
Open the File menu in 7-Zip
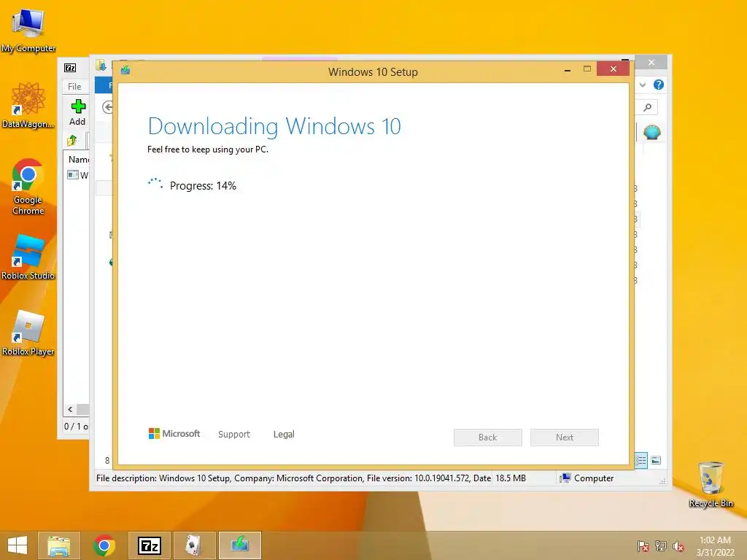pos(74,87)
